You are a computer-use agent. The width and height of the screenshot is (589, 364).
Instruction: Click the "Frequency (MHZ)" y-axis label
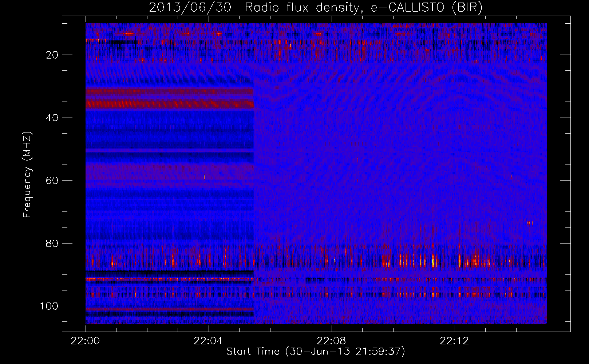click(x=27, y=174)
